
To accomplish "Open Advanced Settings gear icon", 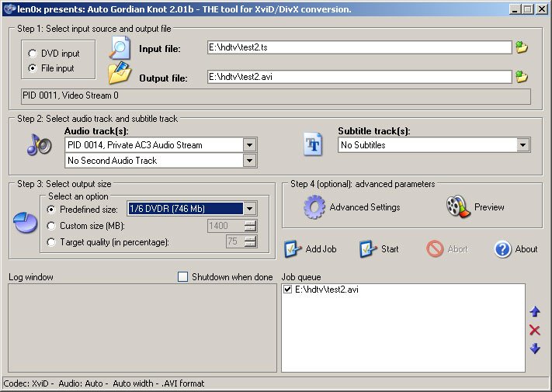I will [x=314, y=207].
